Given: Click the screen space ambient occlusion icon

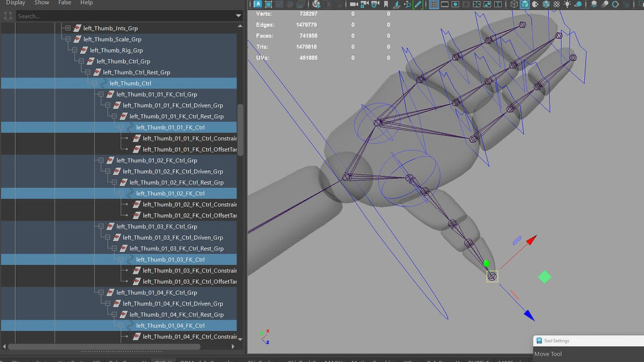Looking at the screenshot, I should [594, 4].
